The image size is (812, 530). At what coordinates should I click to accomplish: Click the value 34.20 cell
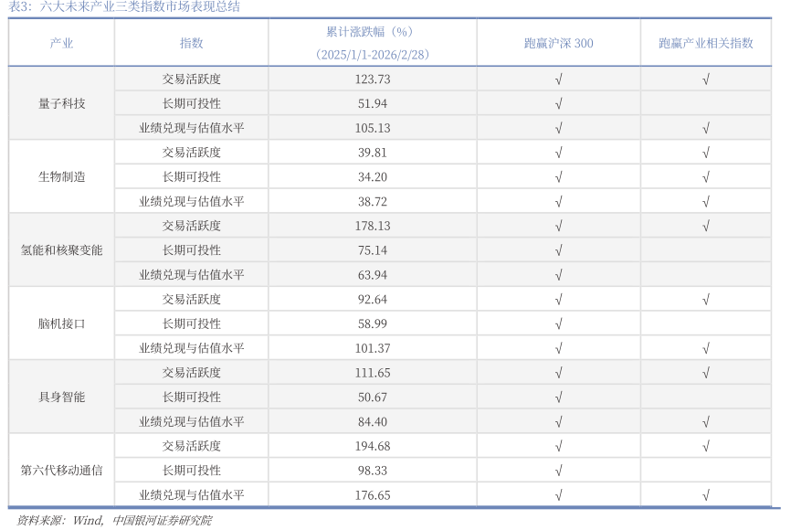coord(372,176)
